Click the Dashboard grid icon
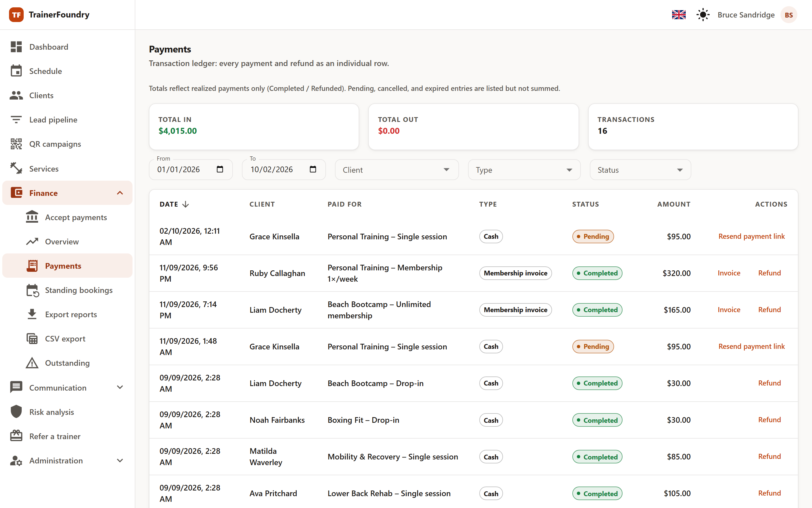Image resolution: width=812 pixels, height=508 pixels. [16, 47]
